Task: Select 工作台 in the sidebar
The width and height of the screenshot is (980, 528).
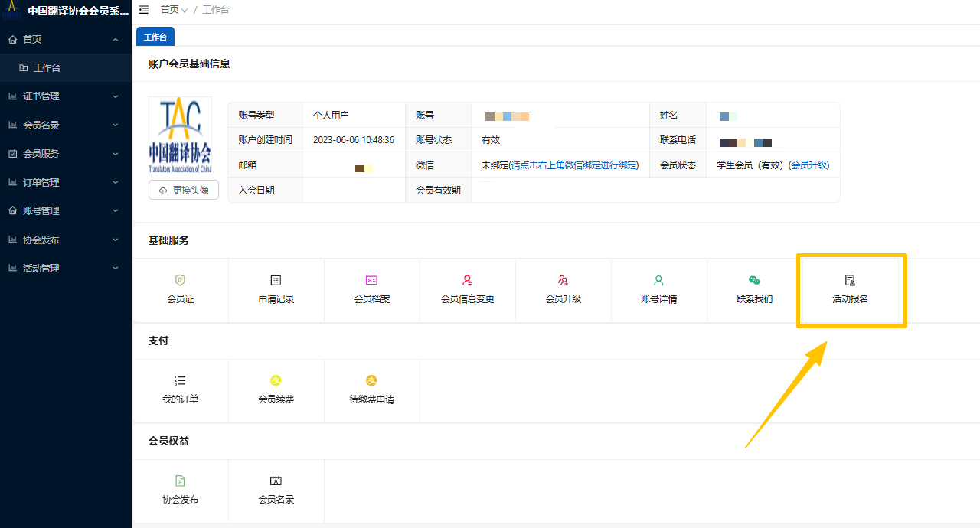Action: [x=47, y=67]
